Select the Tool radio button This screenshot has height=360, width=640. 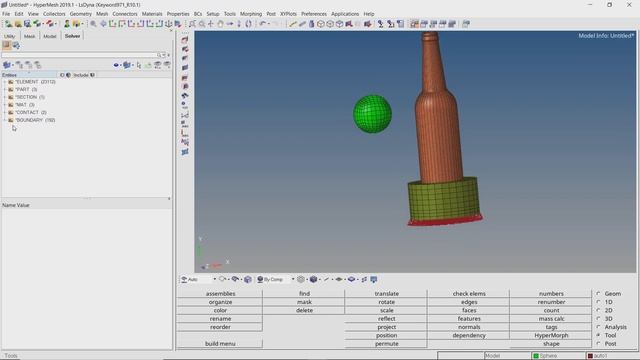tap(598, 335)
